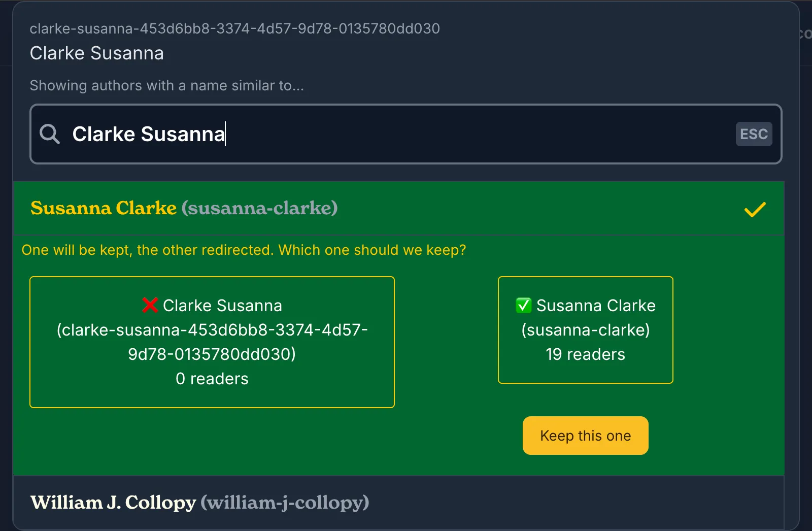Click the clarke-susanna UUID slug at the top
The image size is (812, 531).
[234, 28]
